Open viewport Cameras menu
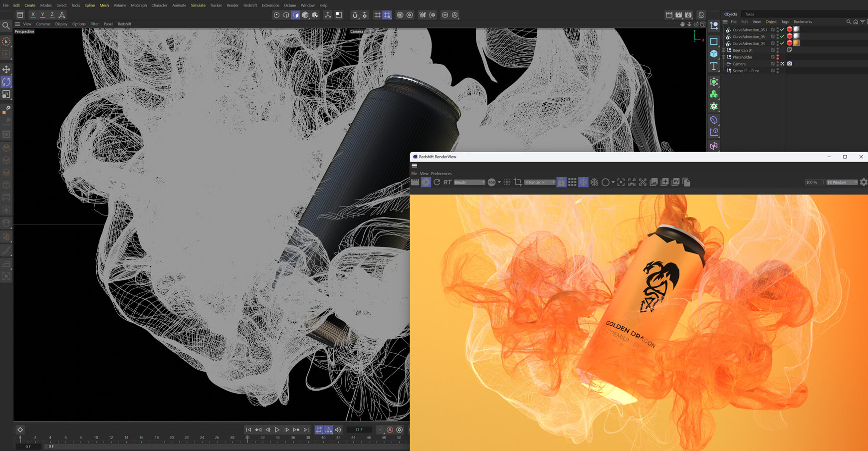 click(x=43, y=24)
